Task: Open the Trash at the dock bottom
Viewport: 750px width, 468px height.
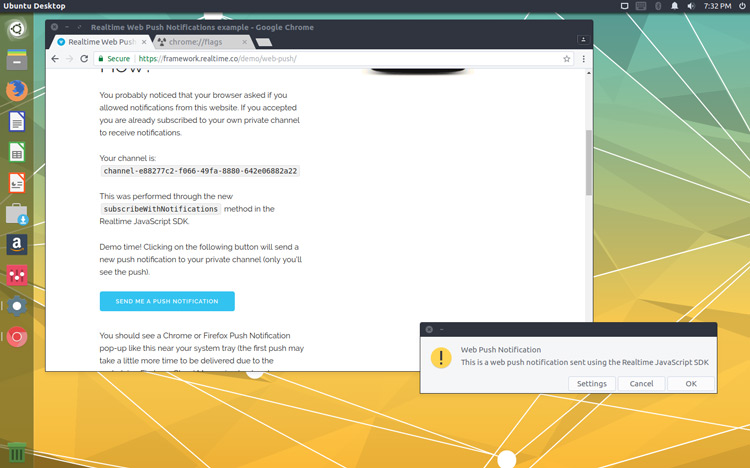Action: (17, 452)
